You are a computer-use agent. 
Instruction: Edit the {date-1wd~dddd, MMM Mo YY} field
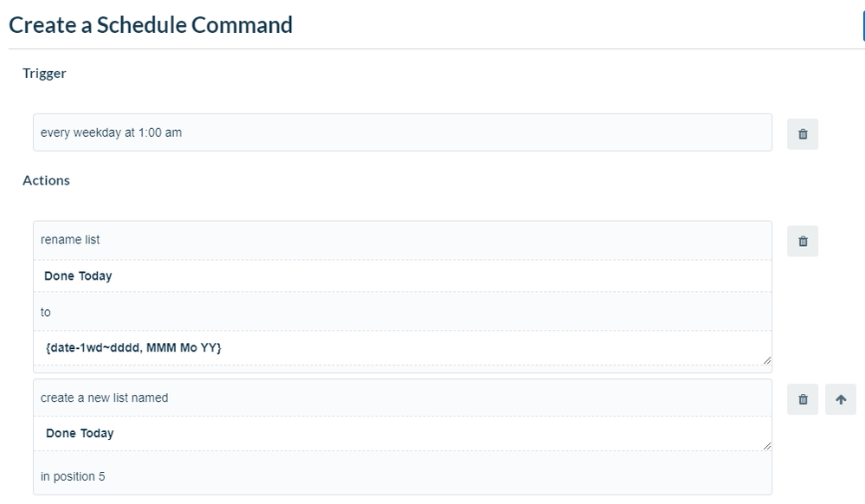click(402, 348)
